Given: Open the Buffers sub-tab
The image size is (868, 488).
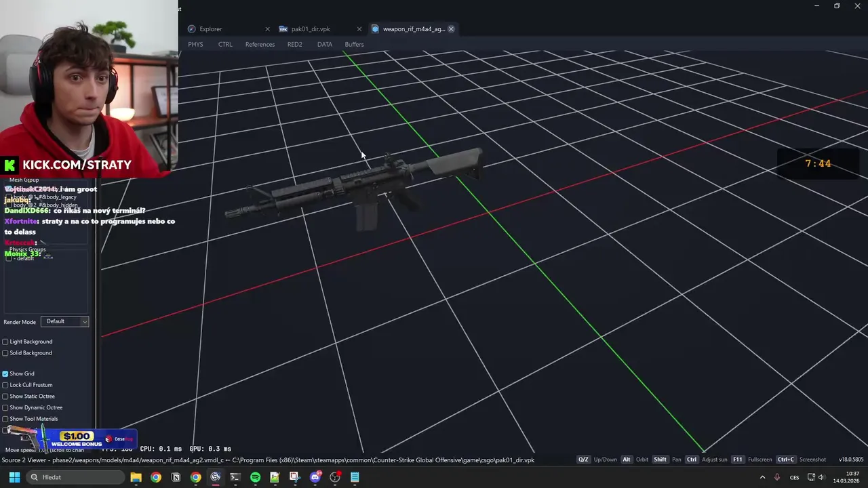Looking at the screenshot, I should 354,45.
